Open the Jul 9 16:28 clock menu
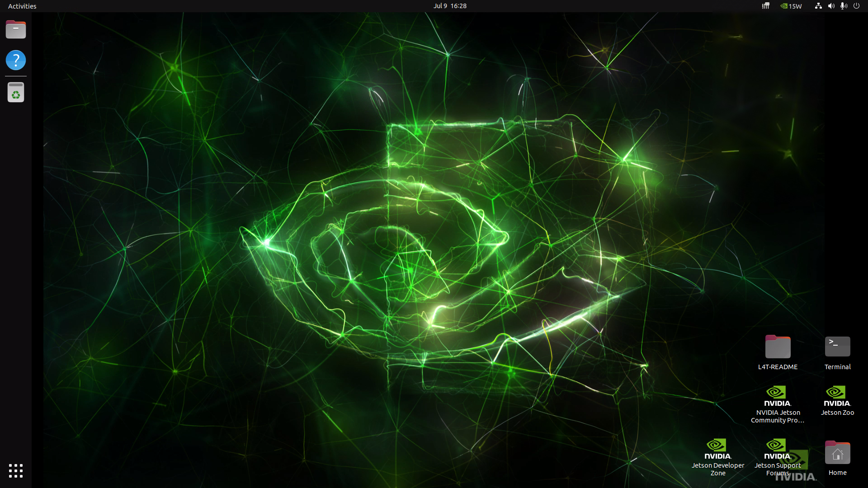Viewport: 868px width, 488px height. tap(450, 6)
